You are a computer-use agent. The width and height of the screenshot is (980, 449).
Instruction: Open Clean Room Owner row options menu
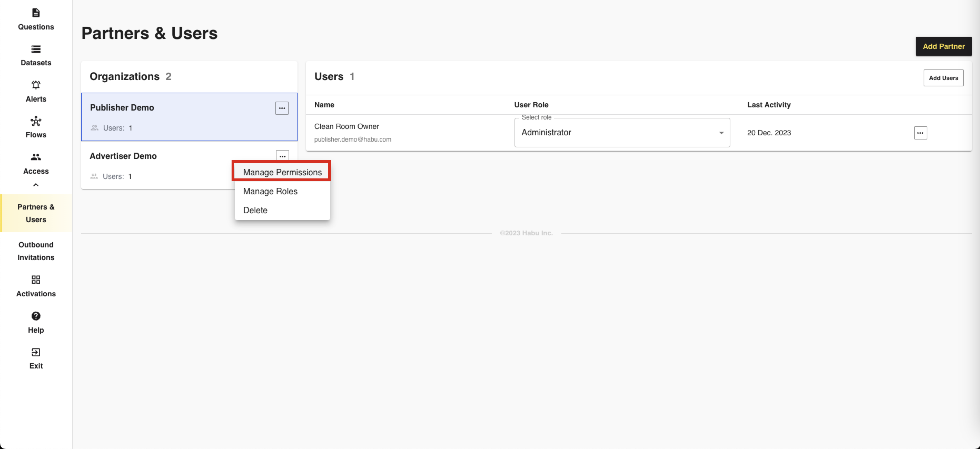click(x=920, y=133)
